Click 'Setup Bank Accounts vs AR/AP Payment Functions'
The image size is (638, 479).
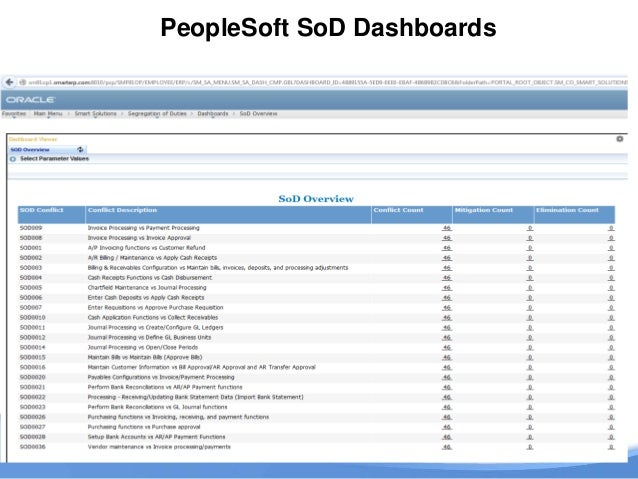157,437
